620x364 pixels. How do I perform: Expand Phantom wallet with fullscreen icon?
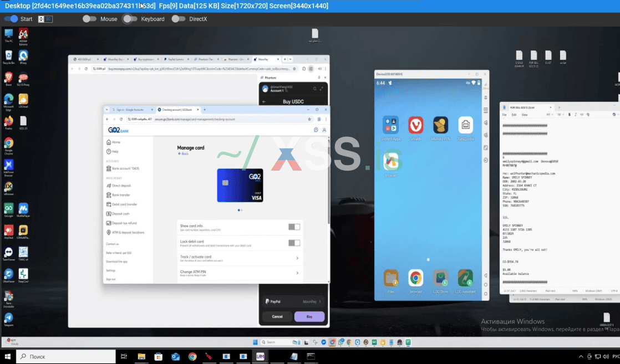[322, 89]
